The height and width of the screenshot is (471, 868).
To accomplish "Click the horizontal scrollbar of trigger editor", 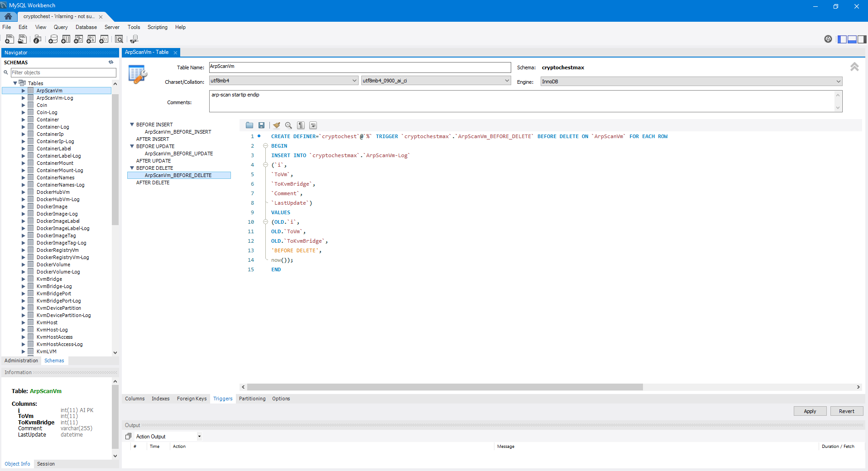I will click(445, 387).
